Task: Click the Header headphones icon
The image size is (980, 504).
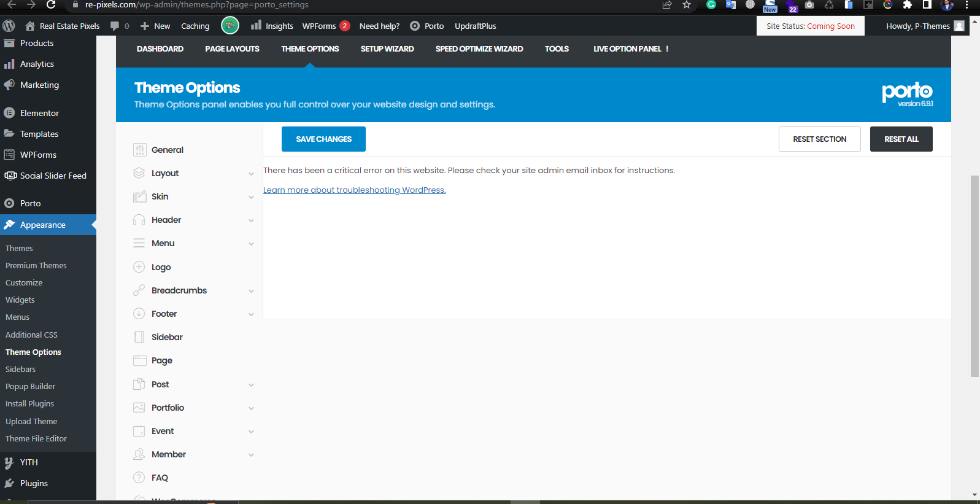Action: tap(139, 220)
